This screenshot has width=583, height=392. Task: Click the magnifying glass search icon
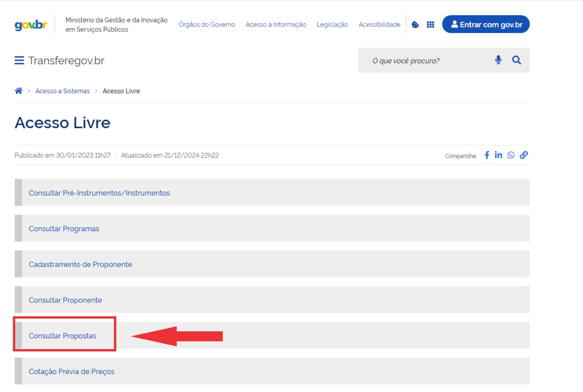pos(516,60)
